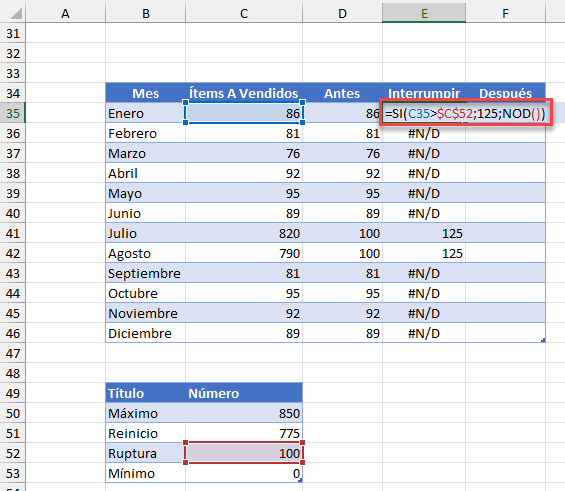565x491 pixels.
Task: Click the Ruptura value cell 100
Action: coord(244,453)
